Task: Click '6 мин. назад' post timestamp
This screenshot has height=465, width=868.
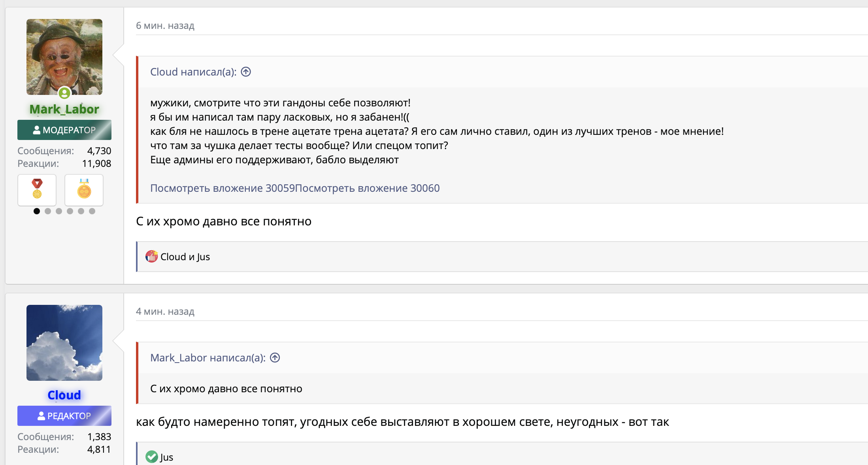Action: pyautogui.click(x=165, y=26)
